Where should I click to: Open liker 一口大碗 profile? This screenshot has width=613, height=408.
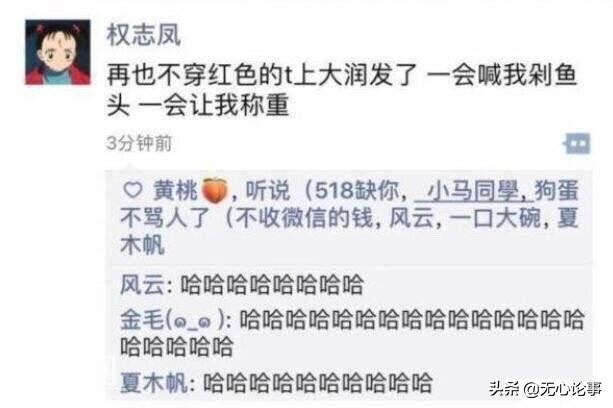[495, 218]
